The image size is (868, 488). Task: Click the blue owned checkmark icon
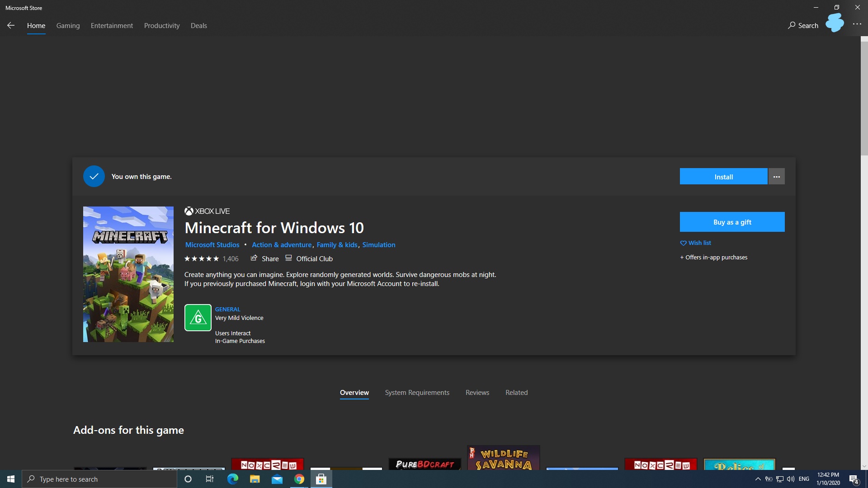point(94,176)
